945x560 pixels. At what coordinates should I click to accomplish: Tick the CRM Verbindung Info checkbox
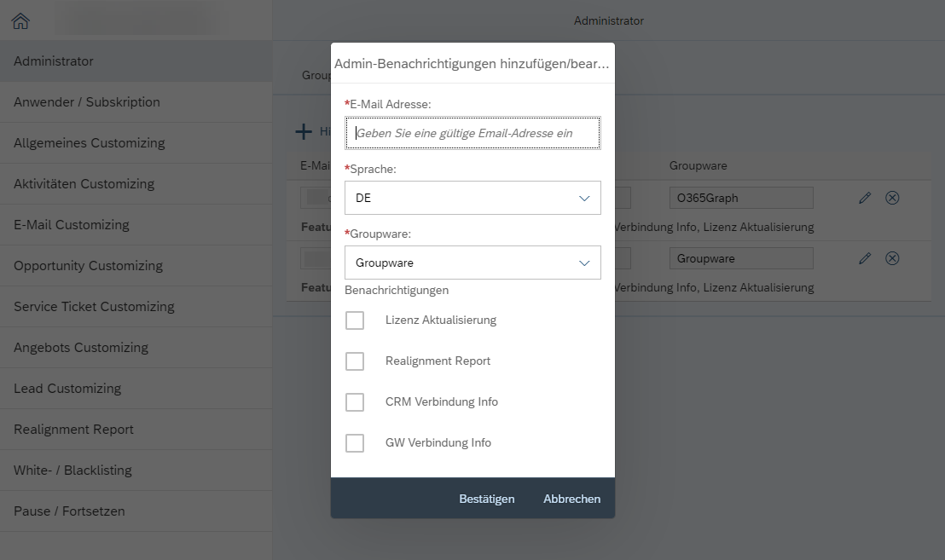(x=355, y=402)
